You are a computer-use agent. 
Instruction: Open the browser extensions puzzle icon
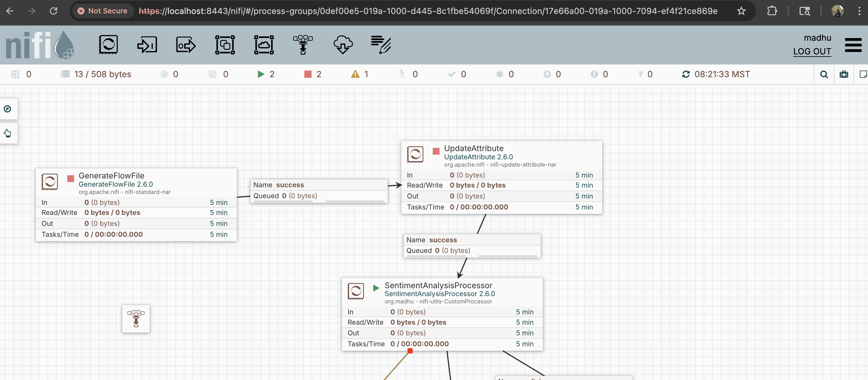(772, 11)
